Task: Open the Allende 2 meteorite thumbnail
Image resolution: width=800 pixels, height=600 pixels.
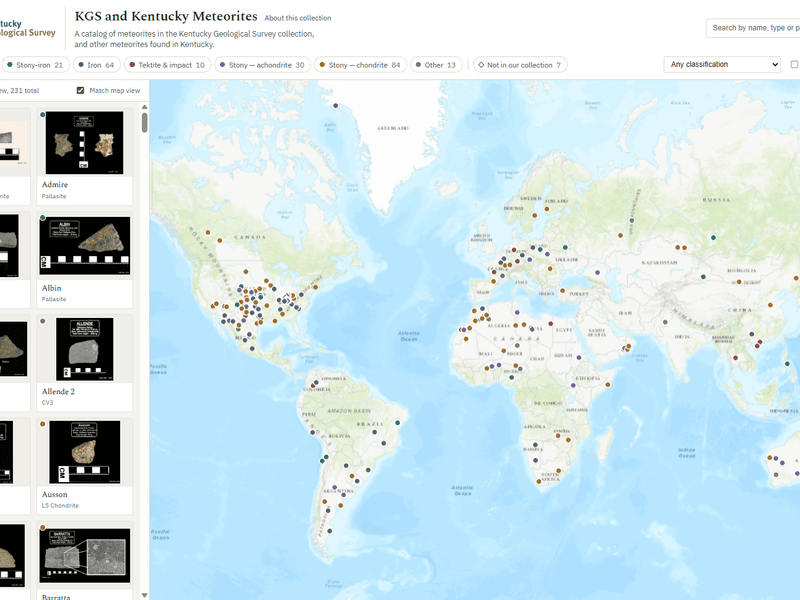Action: tap(85, 349)
